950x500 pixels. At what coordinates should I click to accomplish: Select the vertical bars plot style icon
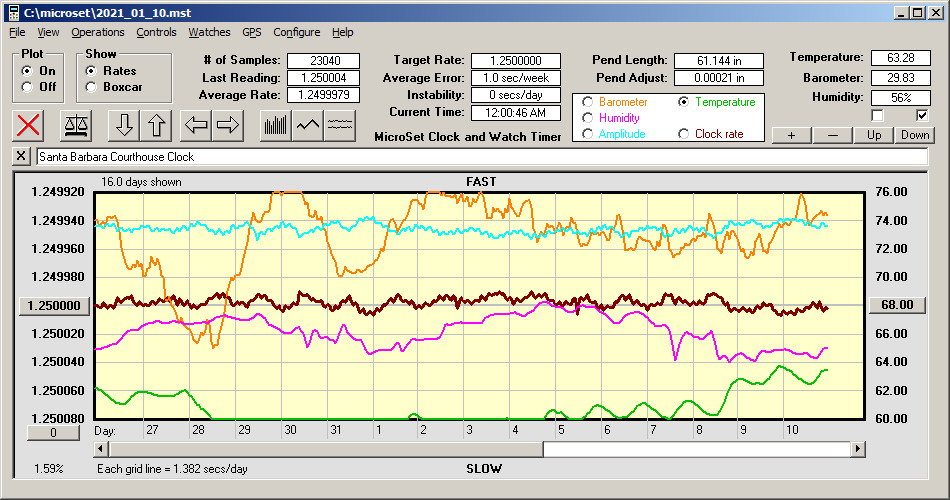pyautogui.click(x=275, y=125)
